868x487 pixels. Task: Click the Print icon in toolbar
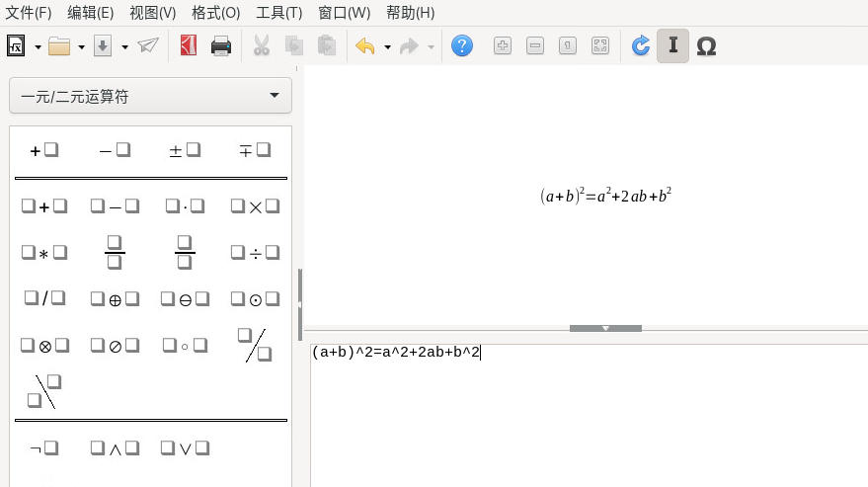(221, 45)
